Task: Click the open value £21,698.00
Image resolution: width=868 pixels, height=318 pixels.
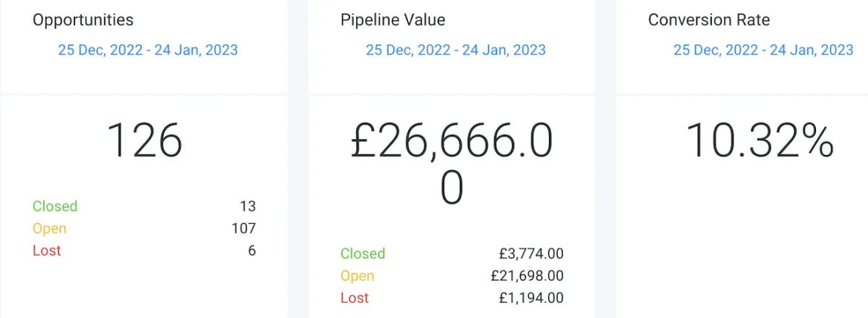Action: pyautogui.click(x=527, y=276)
